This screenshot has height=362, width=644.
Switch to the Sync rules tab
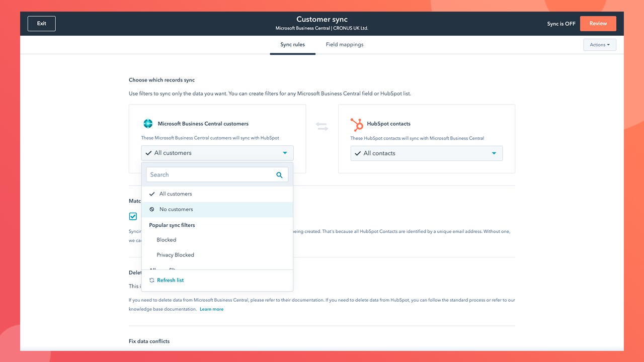click(x=293, y=45)
